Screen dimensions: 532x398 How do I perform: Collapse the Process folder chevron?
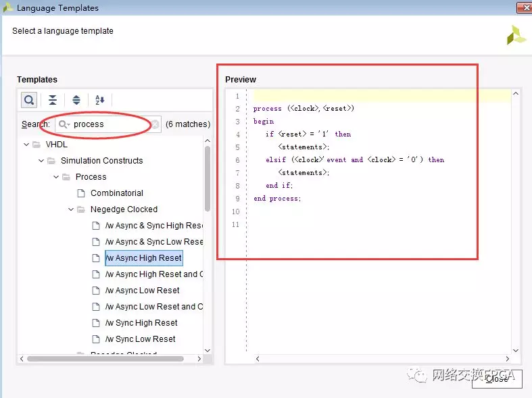[56, 177]
